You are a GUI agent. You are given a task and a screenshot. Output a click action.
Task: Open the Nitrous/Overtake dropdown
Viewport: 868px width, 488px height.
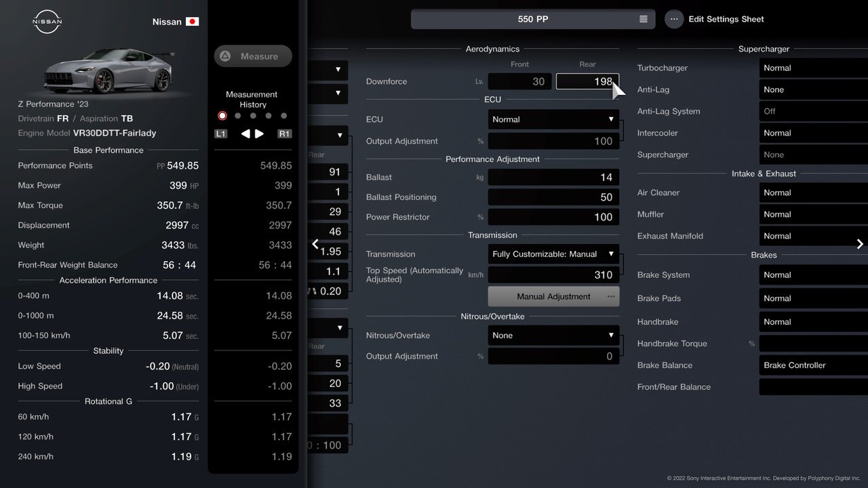[553, 335]
